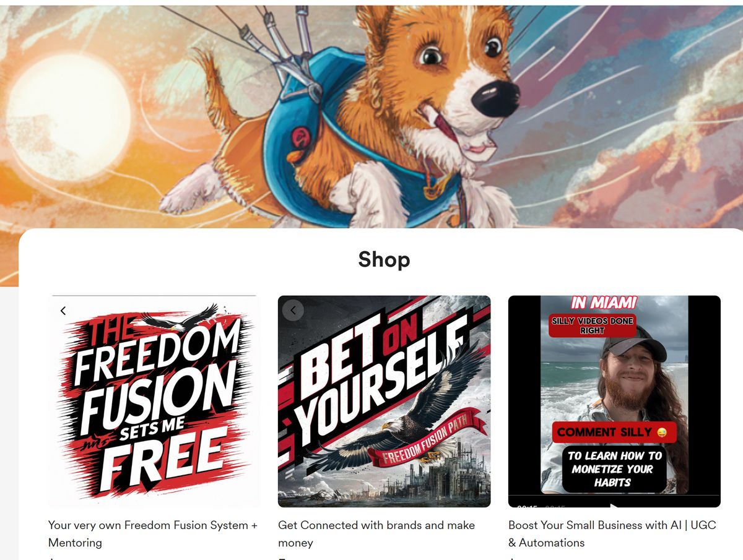Click the previous arrow on Freedom Fusion image
Screen dimensions: 743x560
[x=63, y=311]
